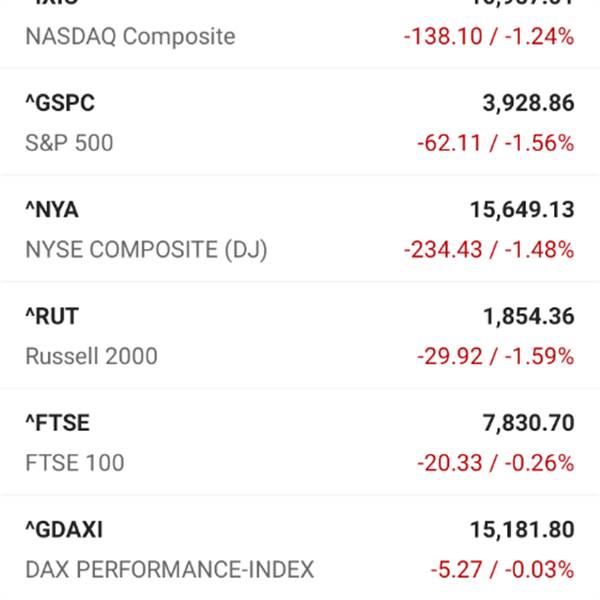View NYSE Composite price 15,649.13
Image resolution: width=600 pixels, height=600 pixels.
522,210
